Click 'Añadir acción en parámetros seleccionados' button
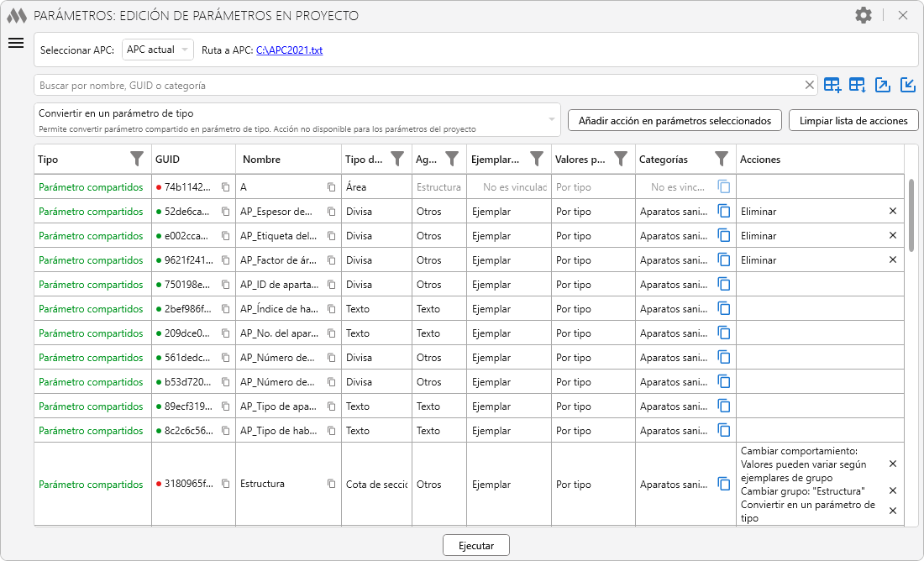 [x=675, y=120]
